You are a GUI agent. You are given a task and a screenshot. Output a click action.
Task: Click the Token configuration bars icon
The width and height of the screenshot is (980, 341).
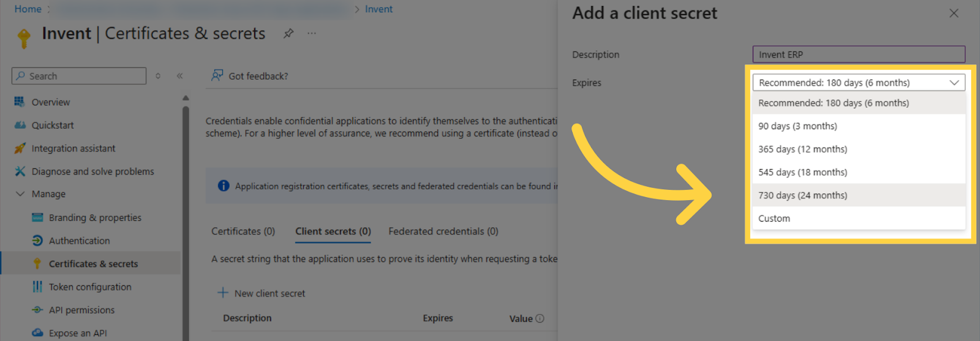37,287
